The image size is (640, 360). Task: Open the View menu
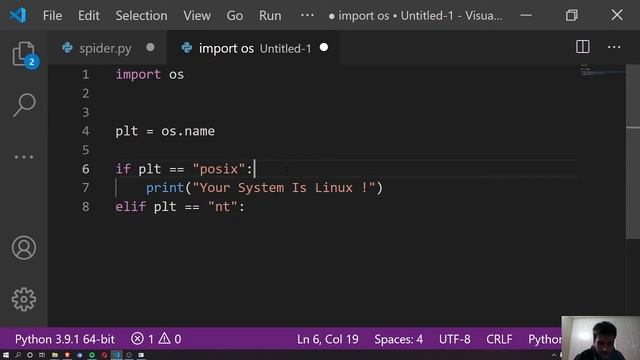(x=197, y=16)
